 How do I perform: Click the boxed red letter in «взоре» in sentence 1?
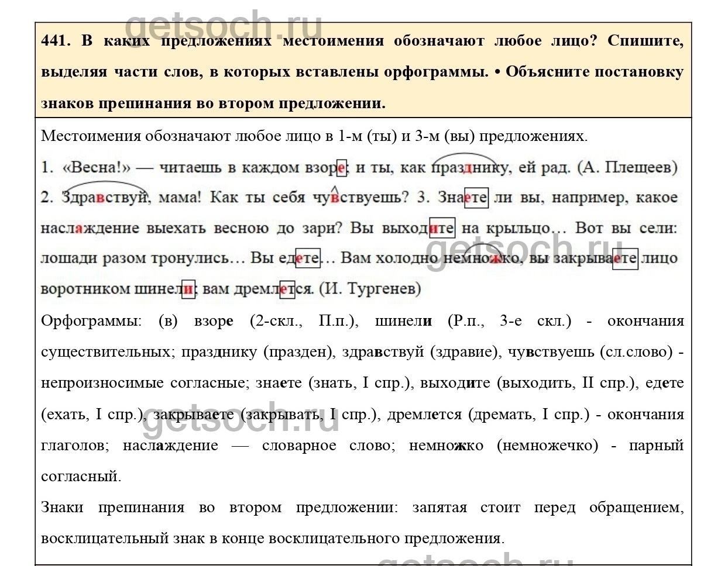coord(342,168)
